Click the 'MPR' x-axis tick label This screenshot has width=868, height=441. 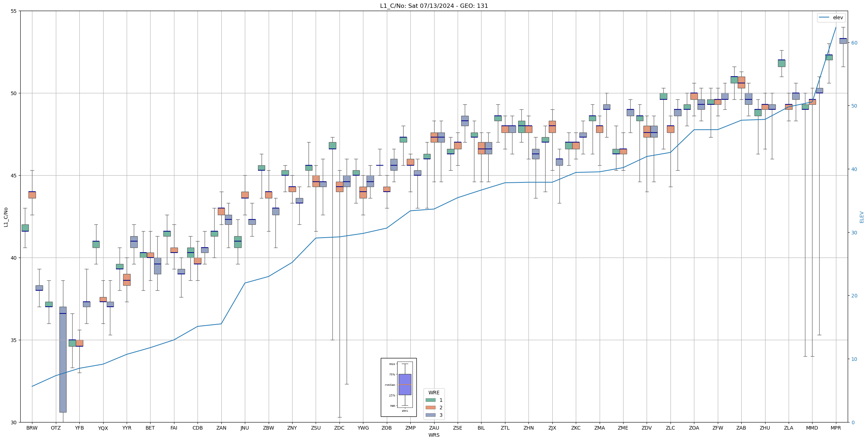click(836, 428)
